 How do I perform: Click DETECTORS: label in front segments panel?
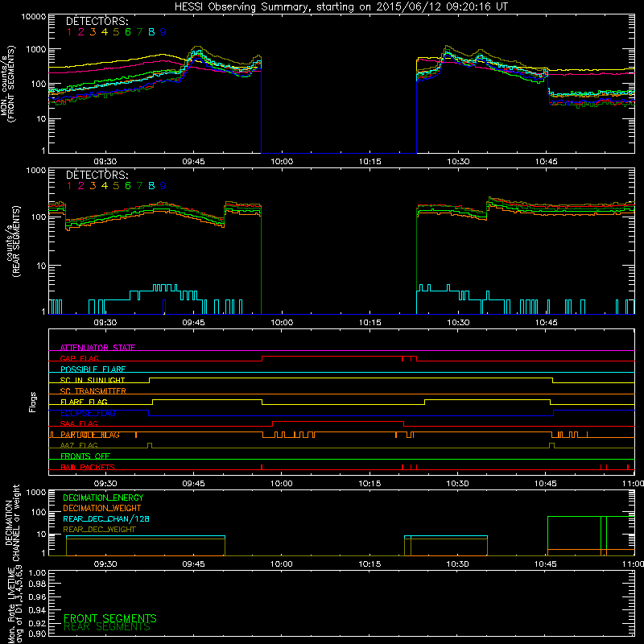pyautogui.click(x=97, y=21)
